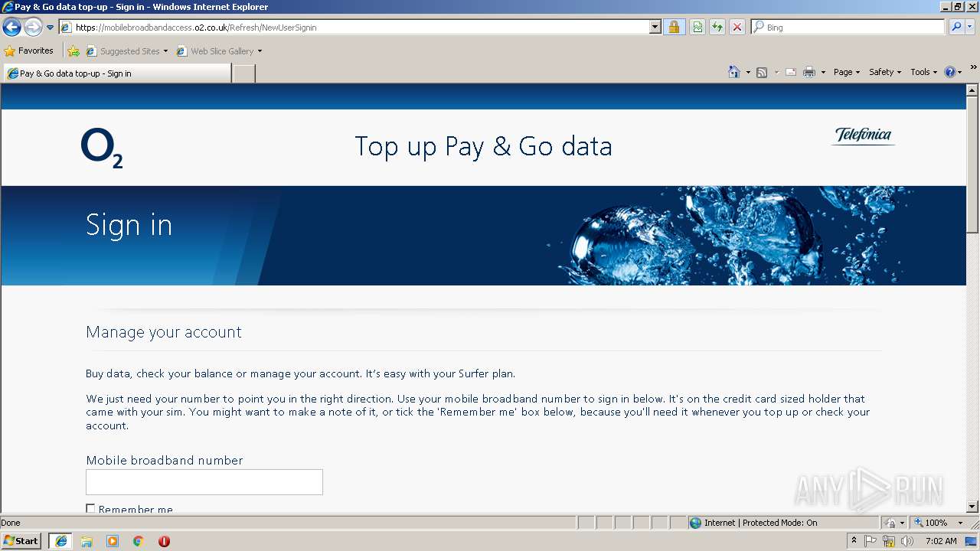
Task: Click the address bar URL field
Action: point(354,28)
